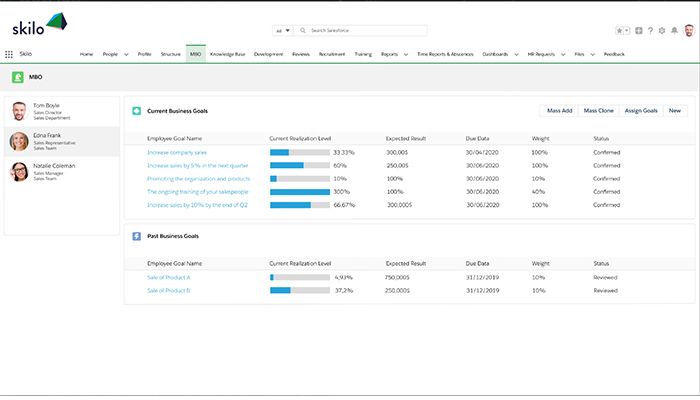This screenshot has width=700, height=400.
Task: Click the Sale of Product B progress bar
Action: pos(299,290)
